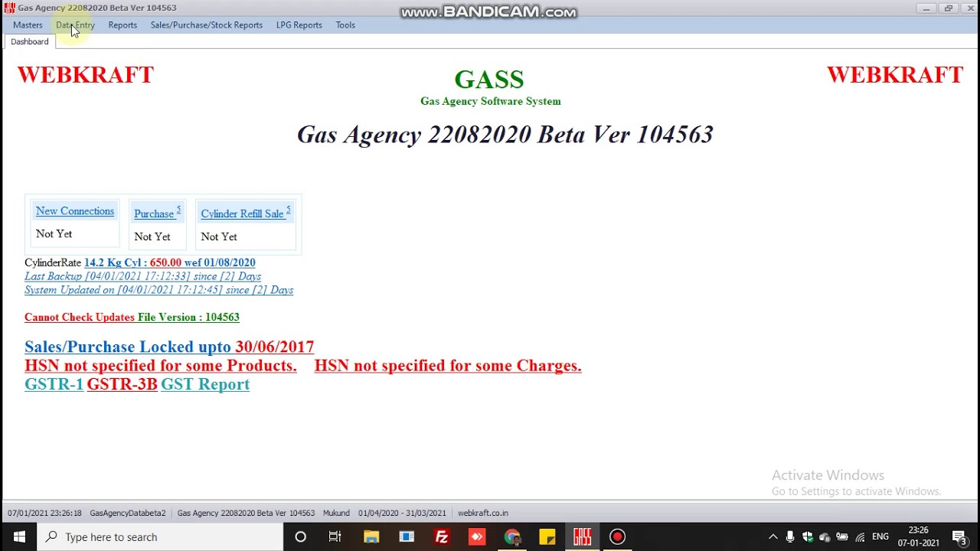Viewport: 980px width, 551px height.
Task: Open Cylinder Refill Sale link
Action: [x=245, y=213]
